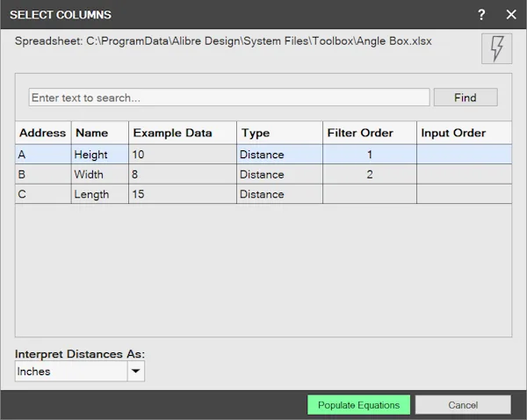Click the Find button
This screenshot has width=527, height=420.
466,98
